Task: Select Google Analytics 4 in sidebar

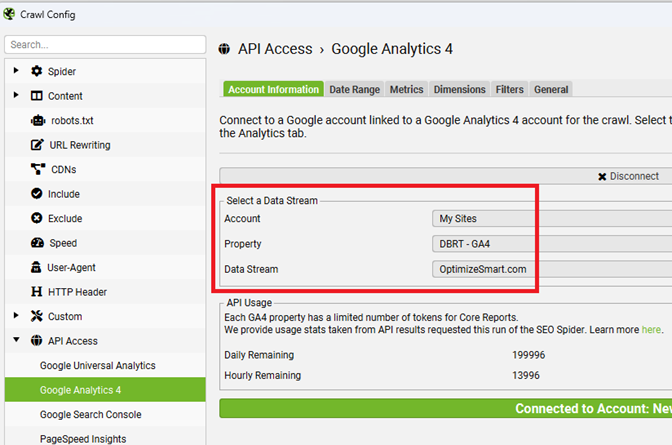Action: (x=105, y=390)
